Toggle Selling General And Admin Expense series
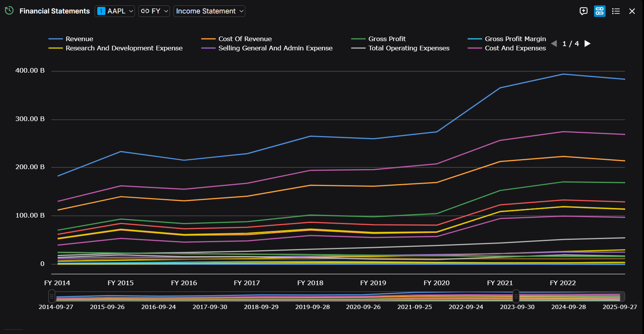 tap(267, 48)
